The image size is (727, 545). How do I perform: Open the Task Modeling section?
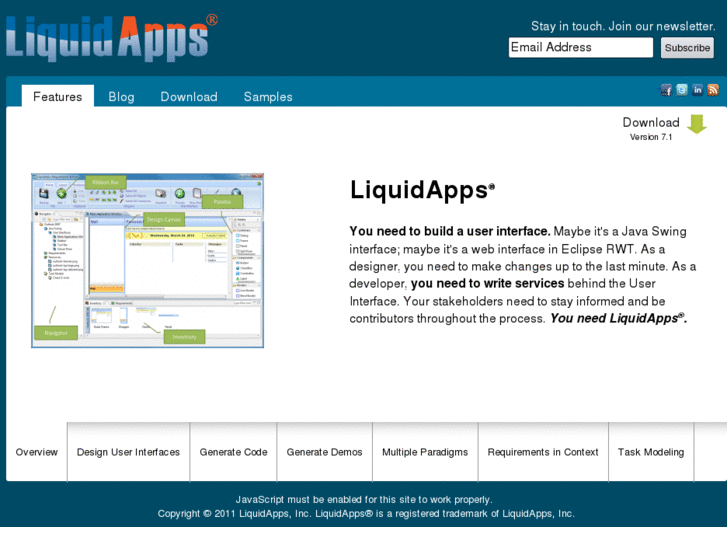click(x=650, y=452)
